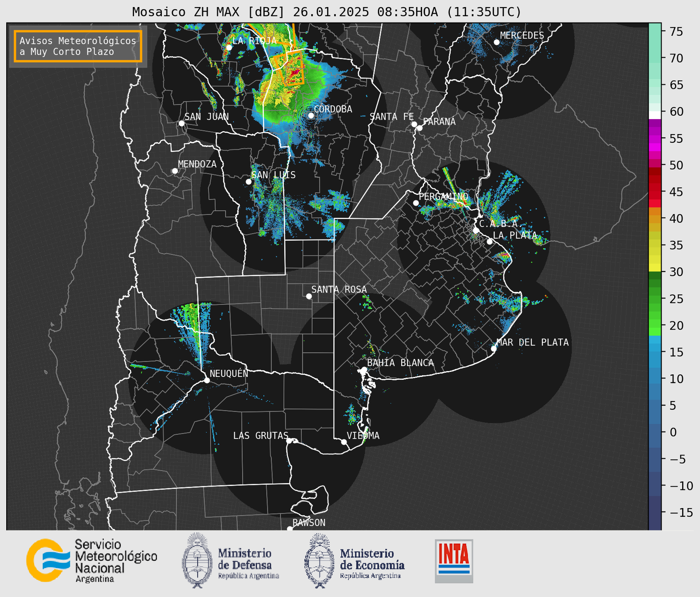Select the BAHÍA BLANCA city dot
Viewport: 700px width, 597px height.
point(364,369)
